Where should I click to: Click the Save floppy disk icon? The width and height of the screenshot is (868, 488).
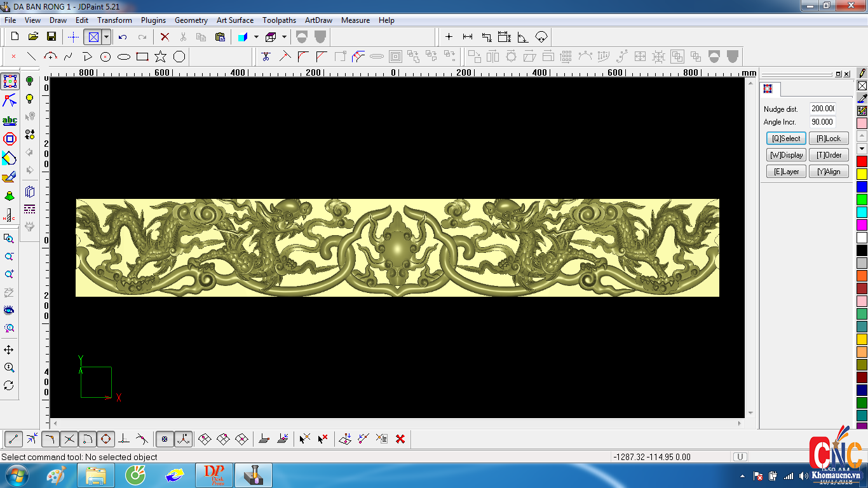tap(51, 37)
